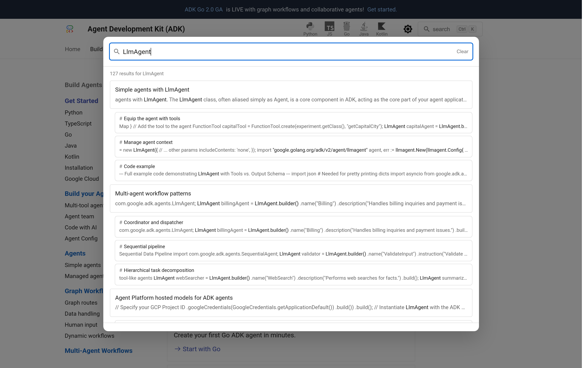The image size is (588, 368).
Task: Select the Go gopher language icon
Action: pyautogui.click(x=346, y=29)
